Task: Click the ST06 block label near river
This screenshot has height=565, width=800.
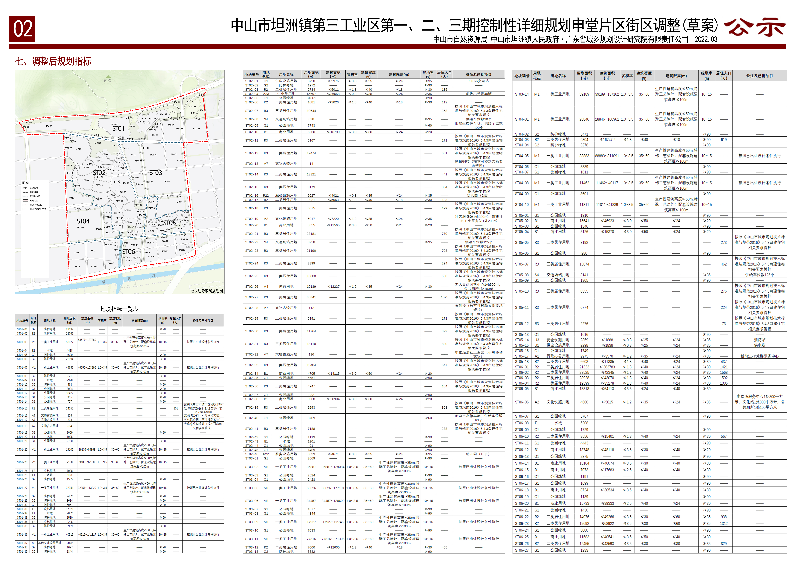Action: pos(129,252)
